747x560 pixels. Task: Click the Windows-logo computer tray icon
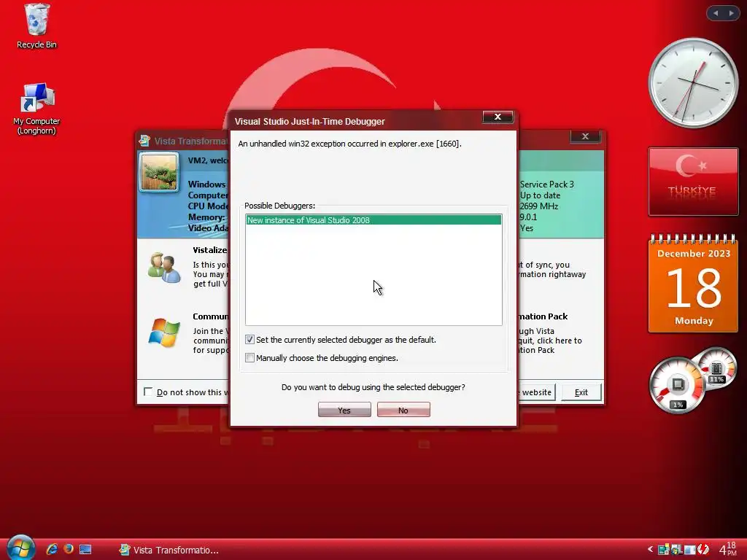pyautogui.click(x=676, y=550)
